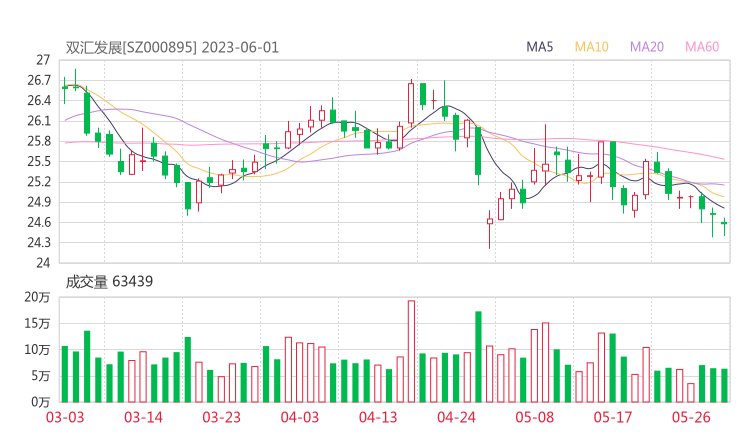Viewport: 740px width, 440px height.
Task: Click the 25.5 price axis label
Action: [x=39, y=162]
